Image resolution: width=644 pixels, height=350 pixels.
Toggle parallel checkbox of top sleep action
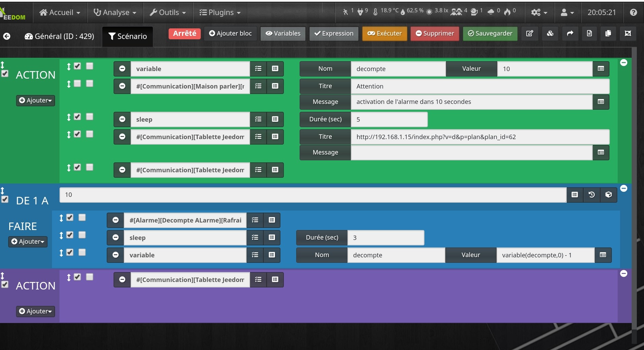[x=90, y=117]
